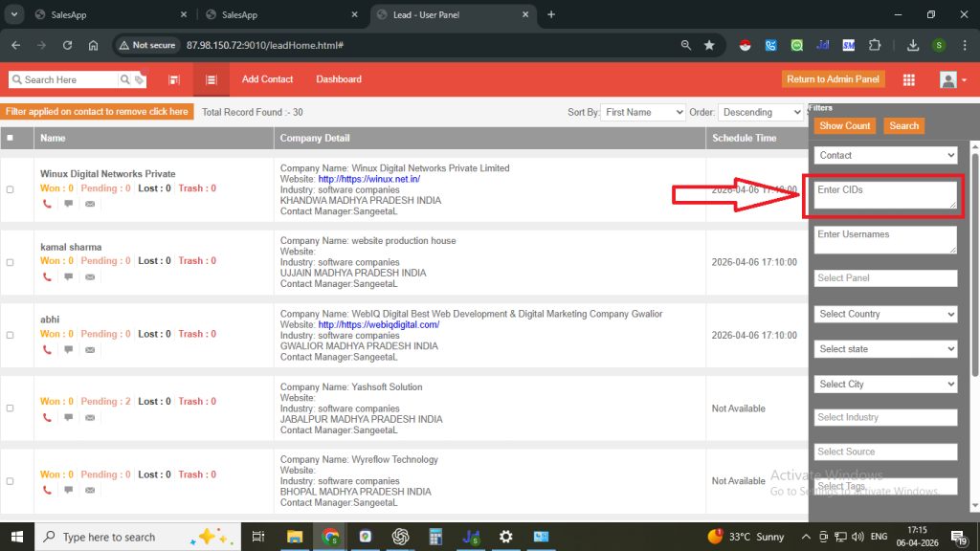Expand the Select Country dropdown
The width and height of the screenshot is (980, 551).
885,314
